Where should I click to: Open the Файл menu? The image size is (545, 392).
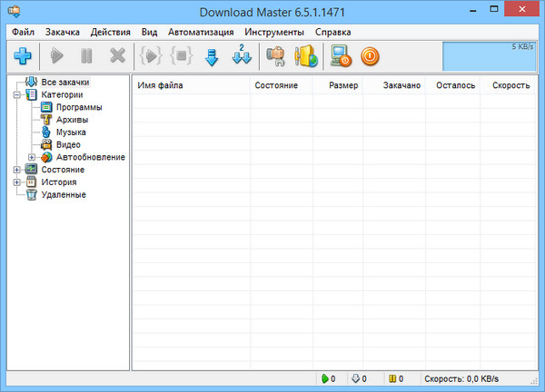(x=24, y=32)
